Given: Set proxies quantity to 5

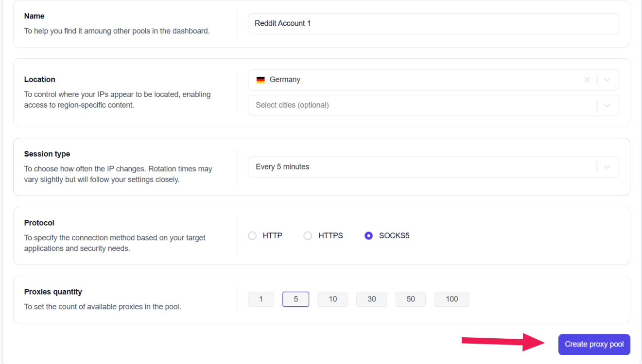Looking at the screenshot, I should (295, 299).
